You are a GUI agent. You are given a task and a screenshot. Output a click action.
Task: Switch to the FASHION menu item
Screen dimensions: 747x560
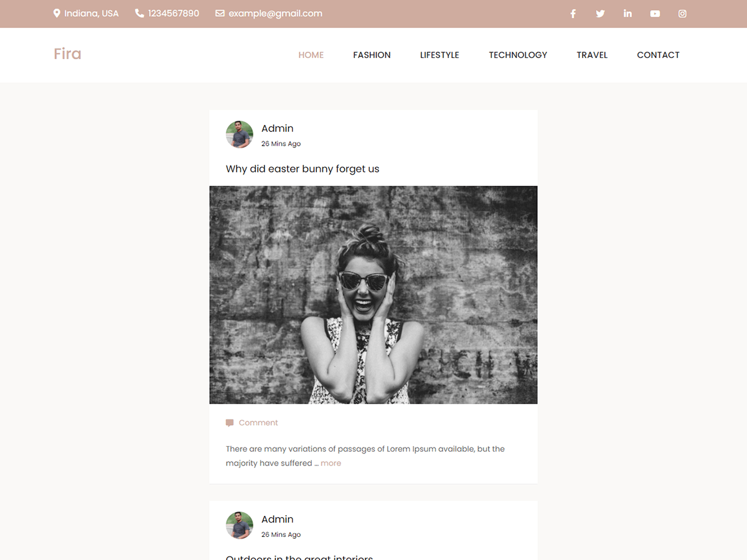372,55
